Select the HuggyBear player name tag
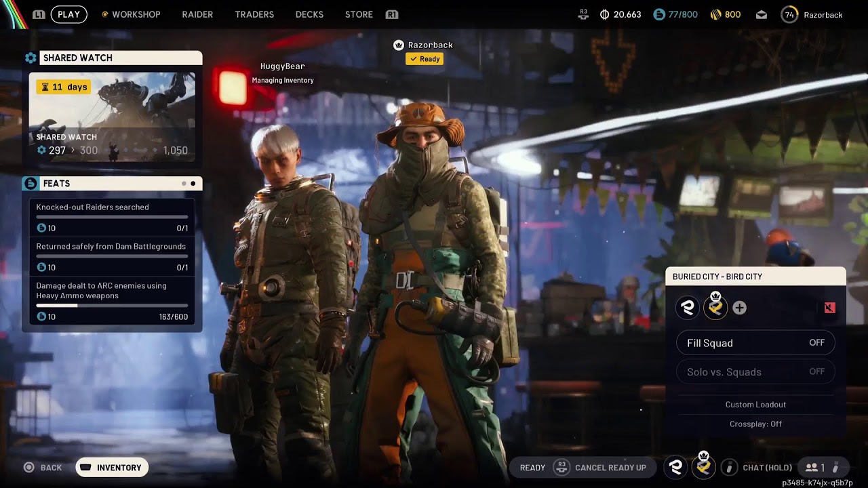The width and height of the screenshot is (868, 488). [x=283, y=66]
